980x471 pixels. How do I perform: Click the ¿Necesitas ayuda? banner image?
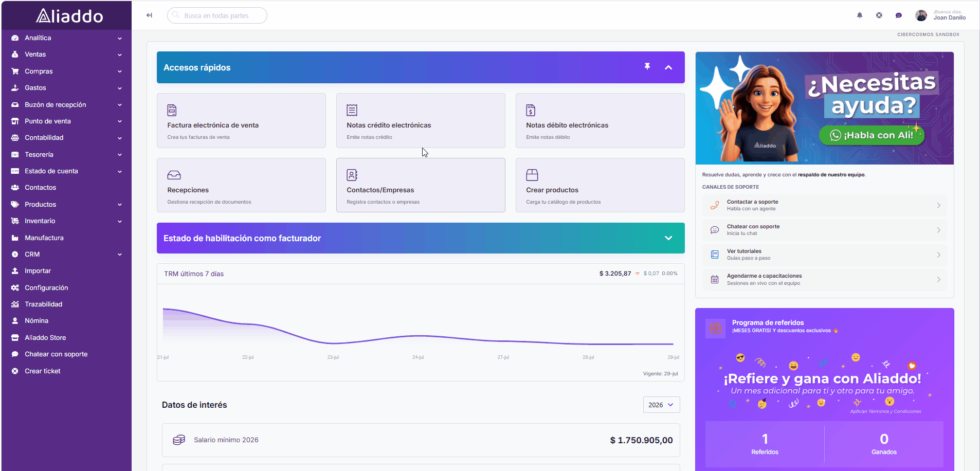pyautogui.click(x=824, y=108)
